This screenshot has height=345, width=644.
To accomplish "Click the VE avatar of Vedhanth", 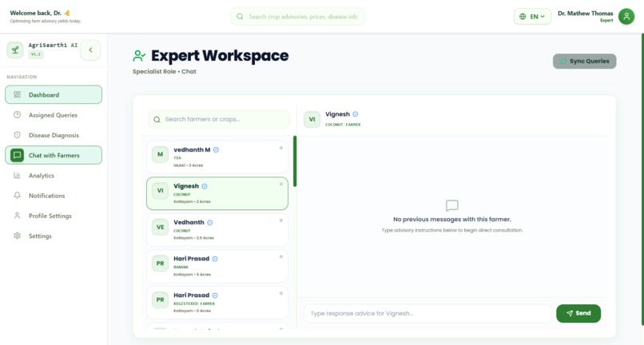I will coord(160,227).
